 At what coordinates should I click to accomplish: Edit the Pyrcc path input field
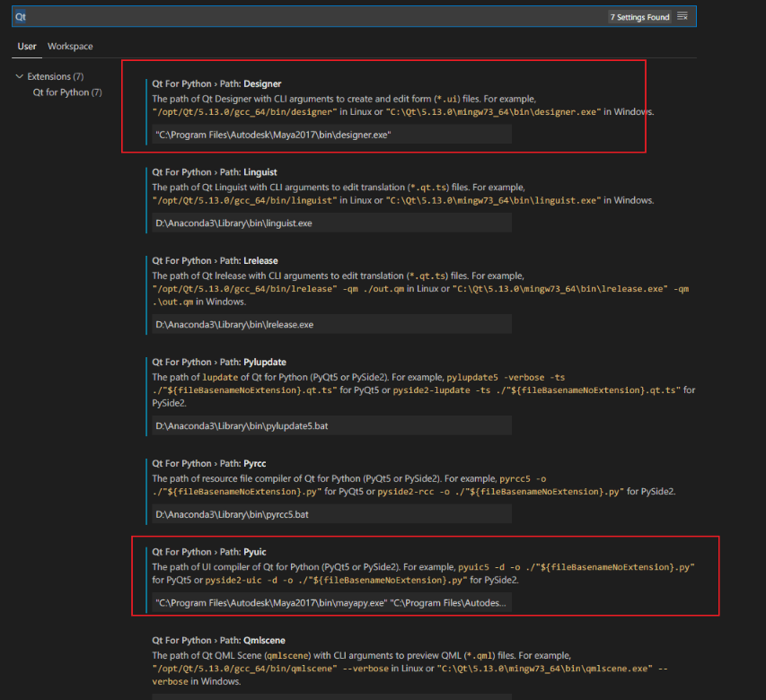pyautogui.click(x=331, y=514)
